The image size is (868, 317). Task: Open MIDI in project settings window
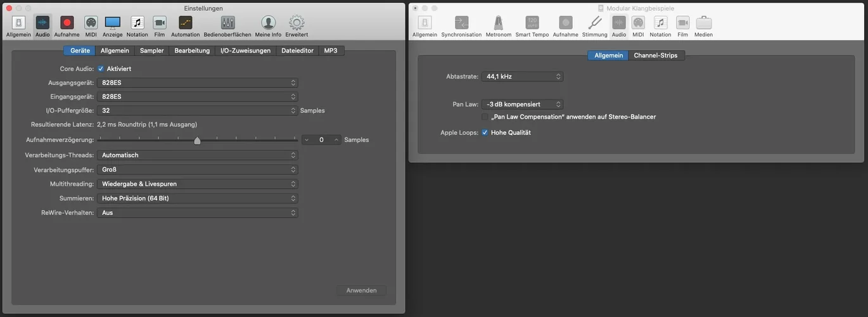point(638,26)
